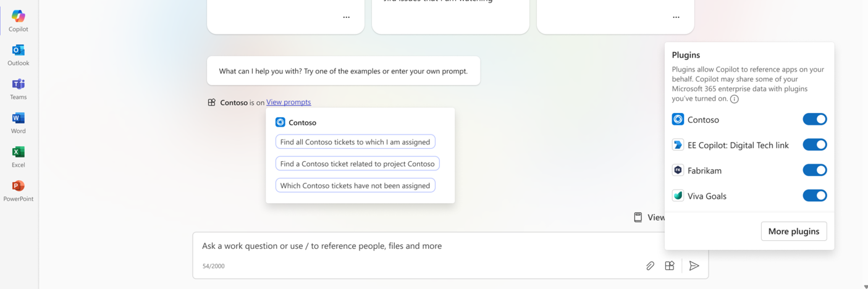Viewport: 868px width, 289px height.
Task: Click the More plugins button
Action: coord(794,231)
